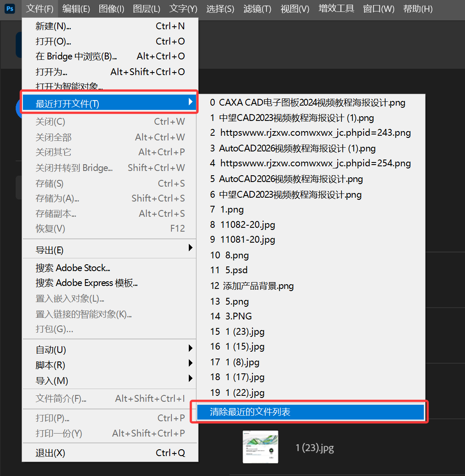This screenshot has height=476, width=465.
Task: Expand the 导出(E) submenu
Action: (x=110, y=250)
